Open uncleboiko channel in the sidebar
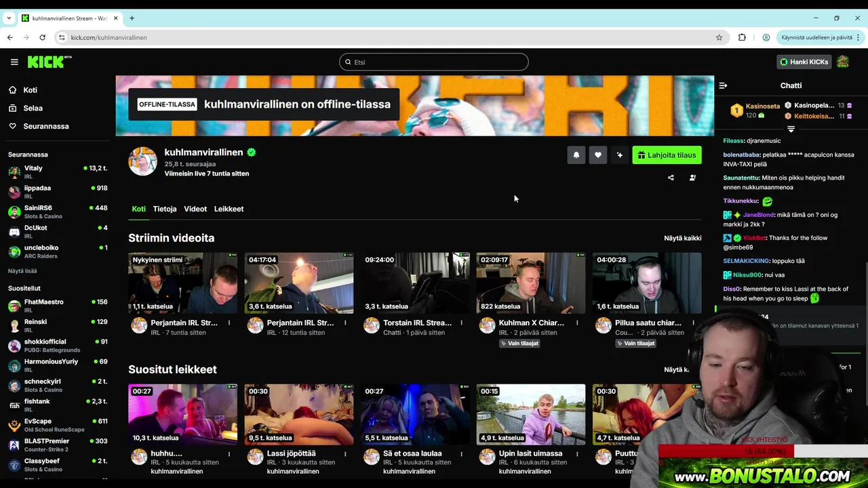 click(58, 251)
